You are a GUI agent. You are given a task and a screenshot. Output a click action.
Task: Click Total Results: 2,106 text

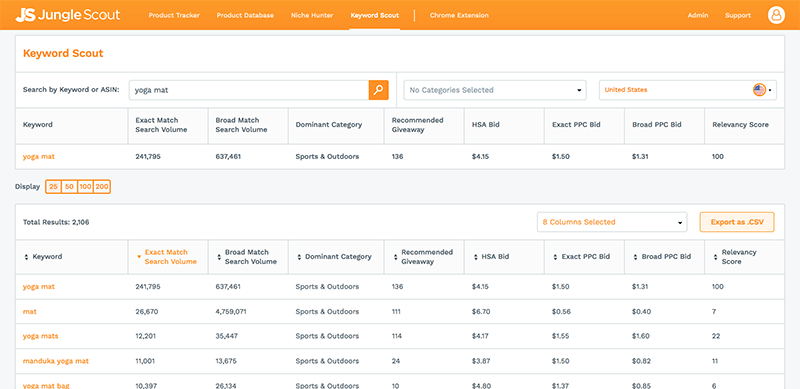56,222
